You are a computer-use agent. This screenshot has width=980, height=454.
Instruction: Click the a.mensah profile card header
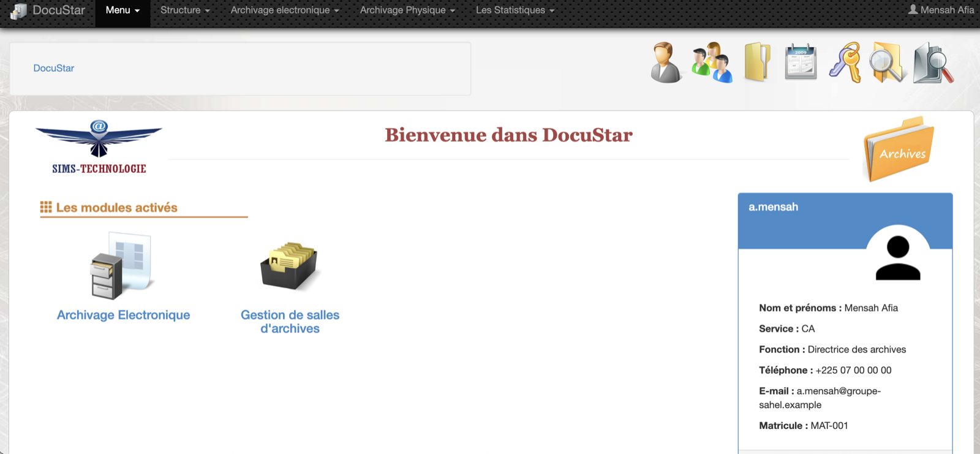(845, 221)
